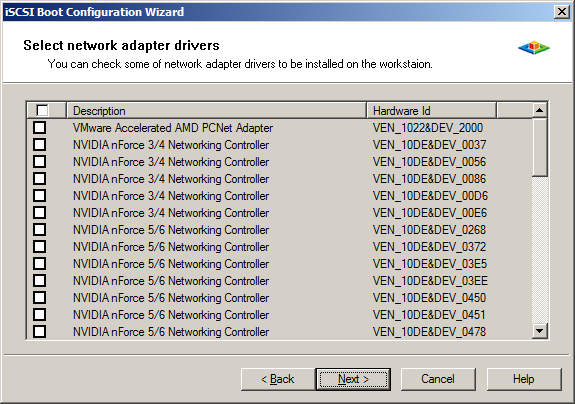Click the colorful wizard logo icon
575x404 pixels.
(x=534, y=48)
